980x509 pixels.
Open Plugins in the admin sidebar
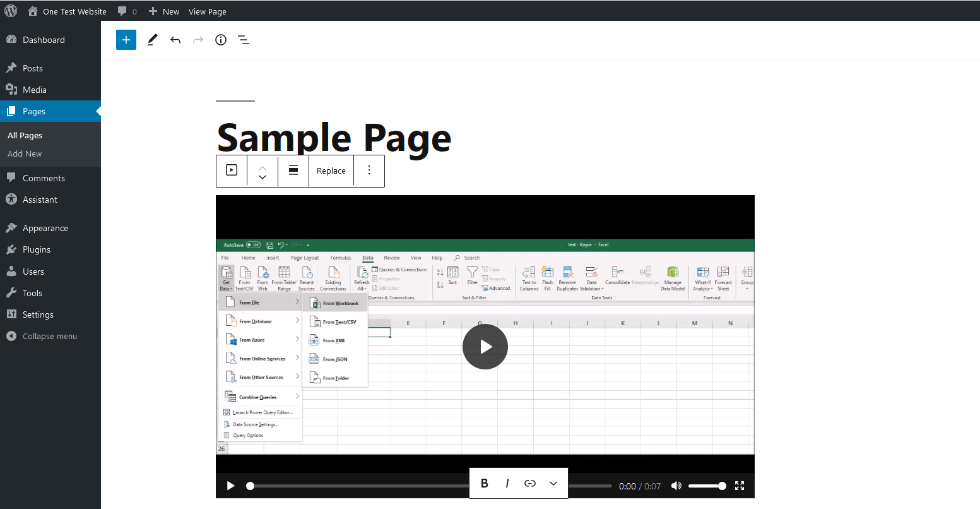click(x=37, y=249)
